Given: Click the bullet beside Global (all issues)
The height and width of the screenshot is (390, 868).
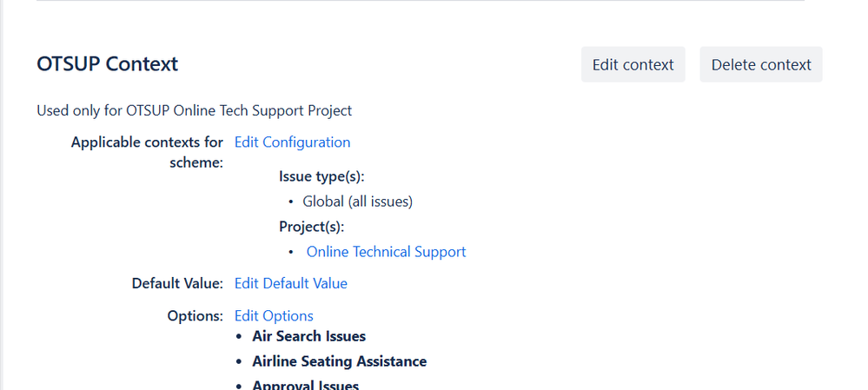Looking at the screenshot, I should tap(290, 202).
